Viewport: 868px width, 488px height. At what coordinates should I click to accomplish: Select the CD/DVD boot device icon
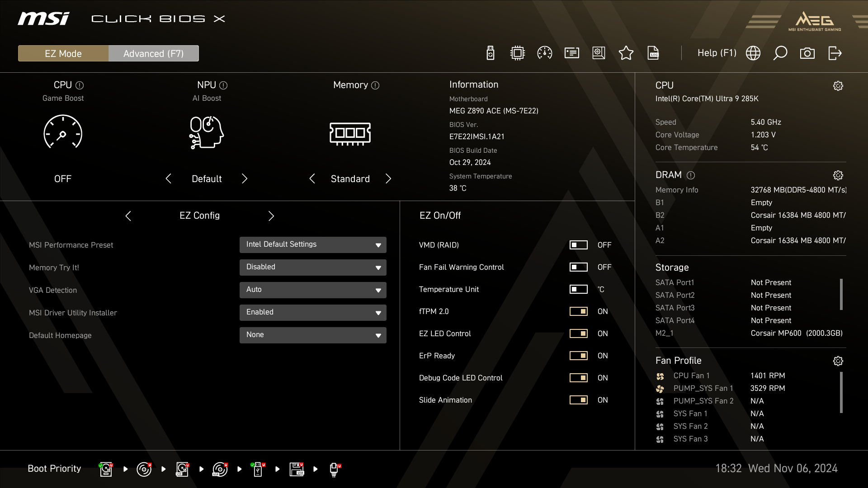coord(144,469)
